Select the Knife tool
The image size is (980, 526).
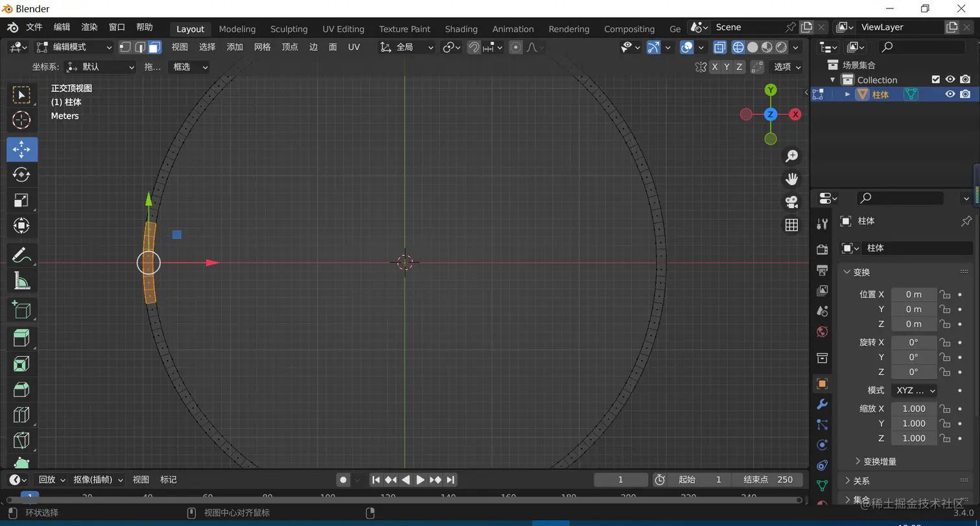click(x=21, y=440)
